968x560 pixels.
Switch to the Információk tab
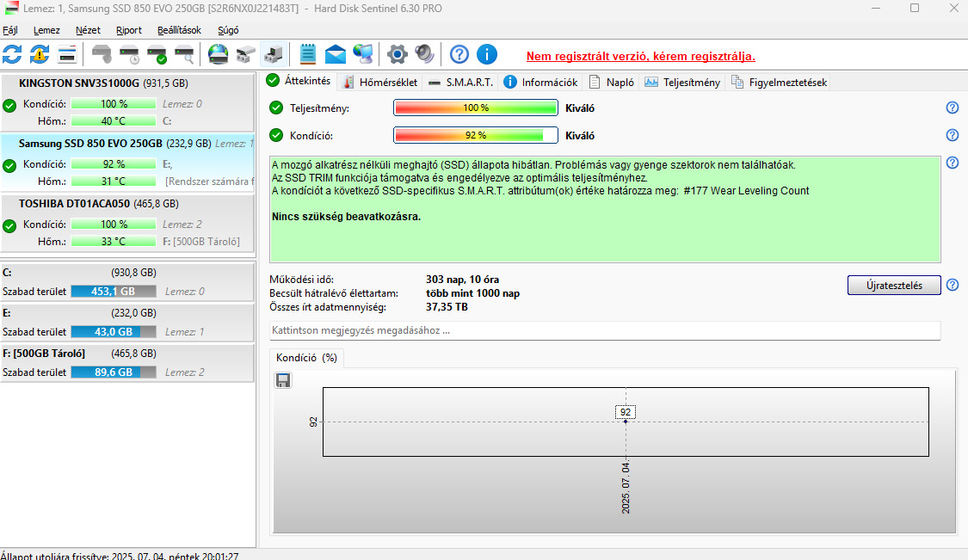coord(541,82)
